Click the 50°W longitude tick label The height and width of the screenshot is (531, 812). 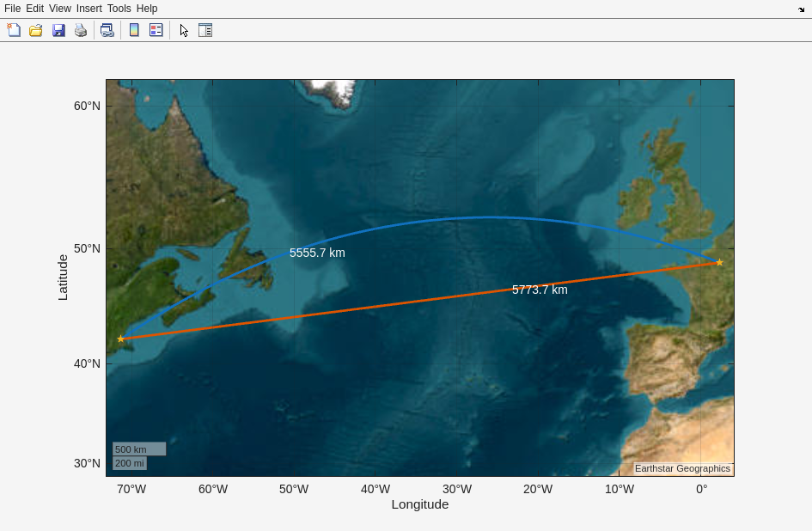[294, 489]
